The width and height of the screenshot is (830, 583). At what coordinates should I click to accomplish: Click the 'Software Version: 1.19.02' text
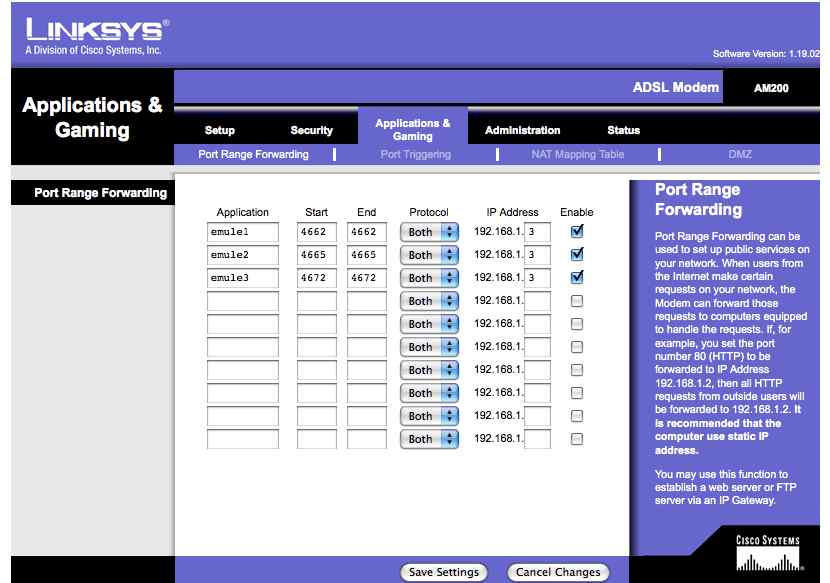point(766,53)
